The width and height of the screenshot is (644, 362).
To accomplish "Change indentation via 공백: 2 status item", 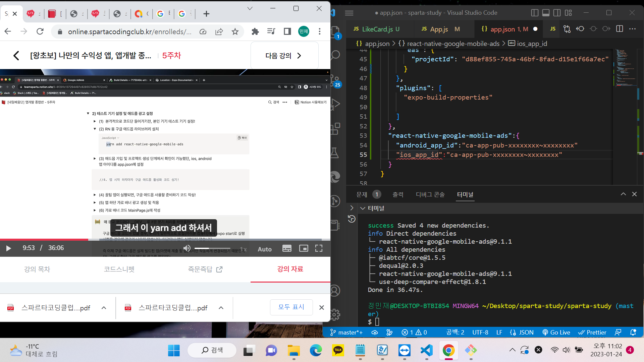I will 455,332.
